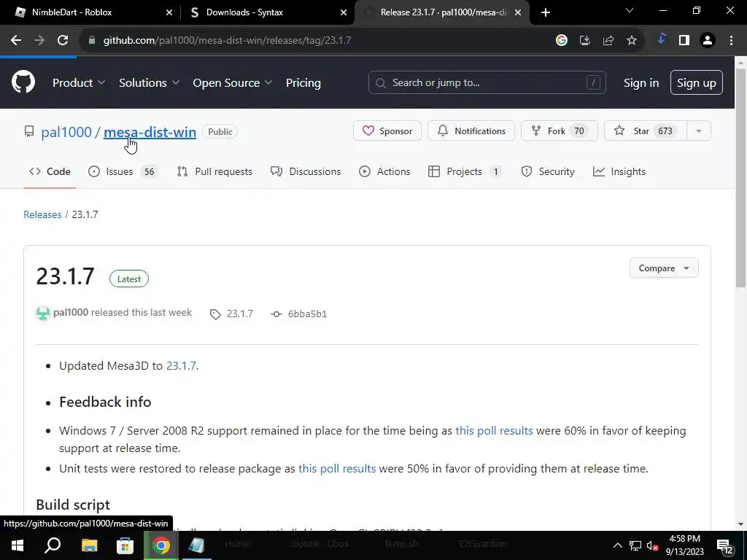The height and width of the screenshot is (560, 747).
Task: Switch to the Issues tab
Action: [x=123, y=171]
